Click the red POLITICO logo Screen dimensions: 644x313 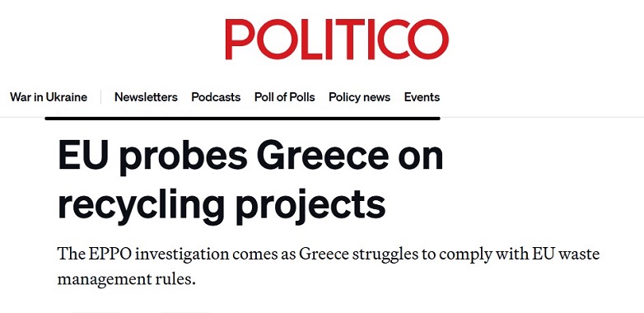click(x=337, y=40)
